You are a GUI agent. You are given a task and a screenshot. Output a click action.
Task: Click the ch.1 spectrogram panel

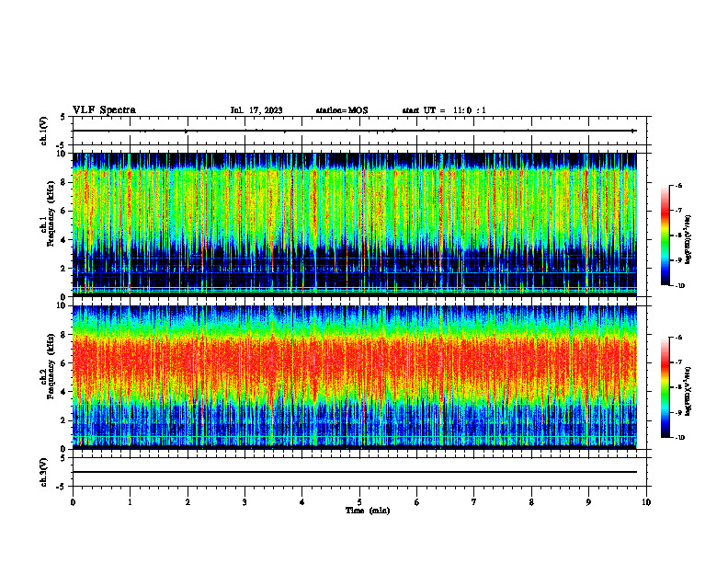pyautogui.click(x=355, y=224)
